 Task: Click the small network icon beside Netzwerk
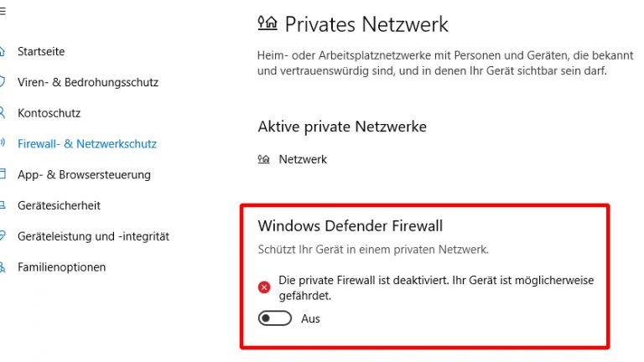click(x=264, y=159)
